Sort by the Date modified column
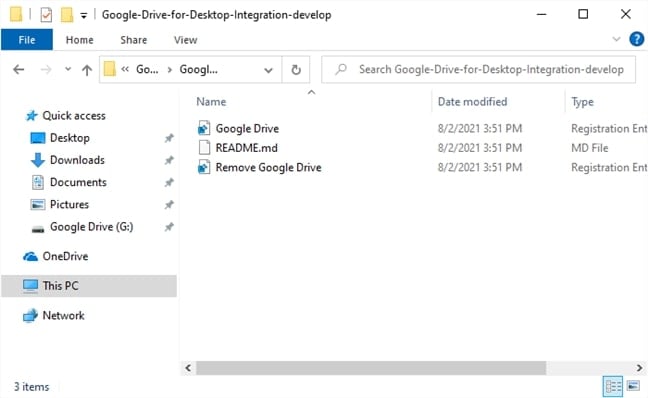648x398 pixels. tap(472, 102)
